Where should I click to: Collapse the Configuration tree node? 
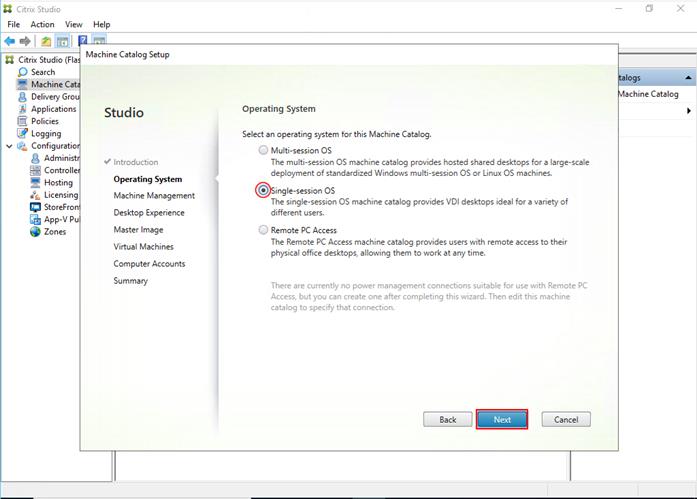[x=9, y=146]
